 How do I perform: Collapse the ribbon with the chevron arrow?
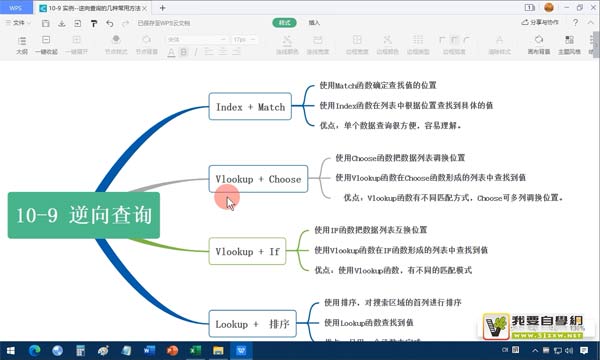590,23
